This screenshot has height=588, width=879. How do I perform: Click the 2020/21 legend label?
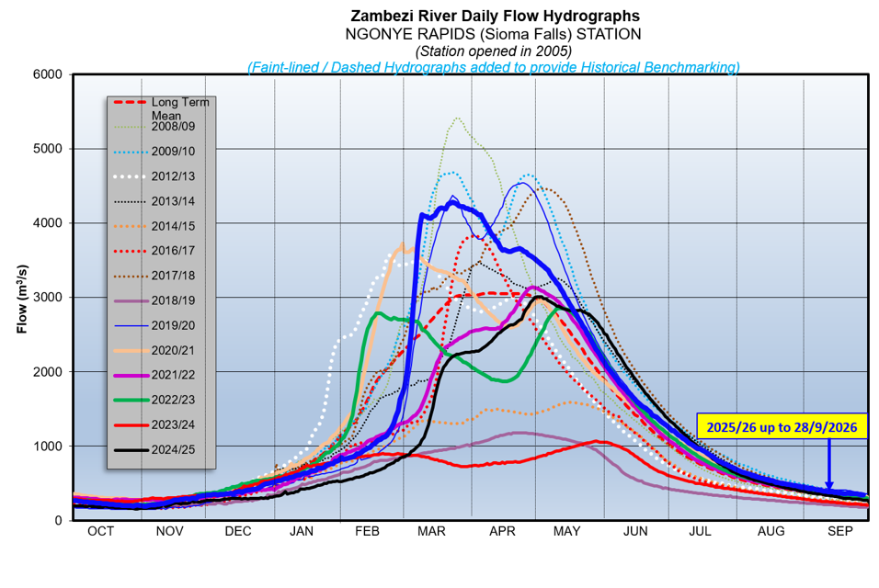pyautogui.click(x=173, y=351)
